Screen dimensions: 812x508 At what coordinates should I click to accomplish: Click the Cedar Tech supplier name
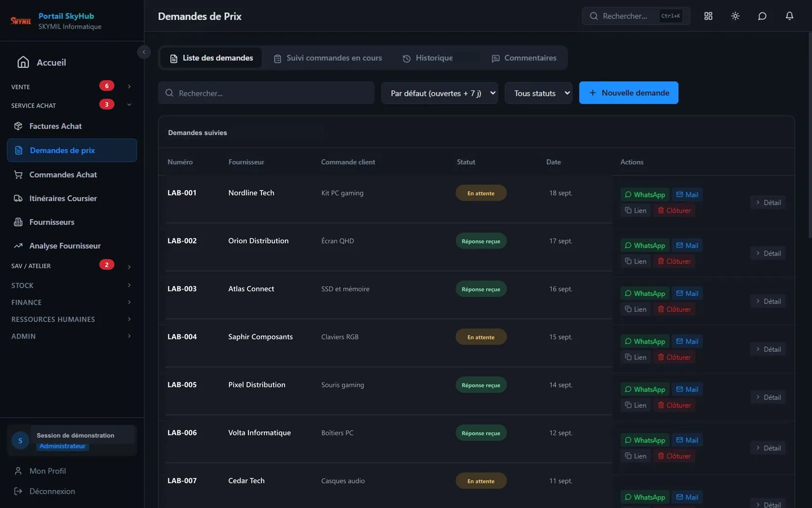pyautogui.click(x=246, y=481)
